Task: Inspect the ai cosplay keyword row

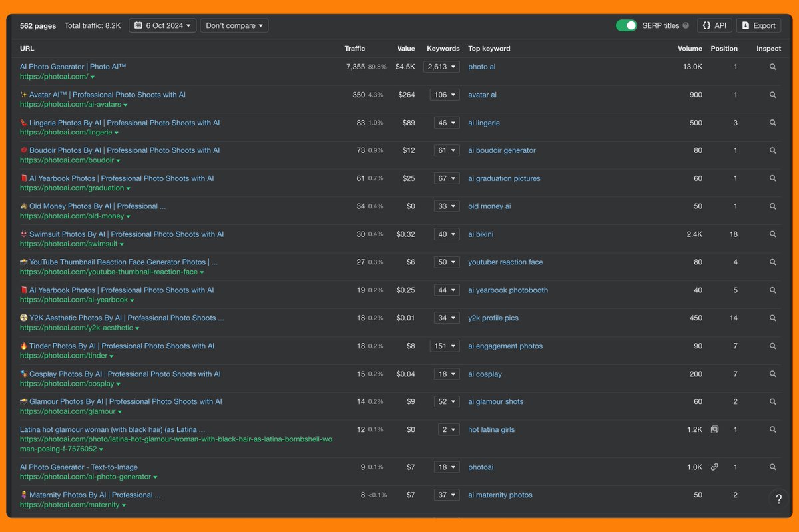Action: pyautogui.click(x=772, y=374)
